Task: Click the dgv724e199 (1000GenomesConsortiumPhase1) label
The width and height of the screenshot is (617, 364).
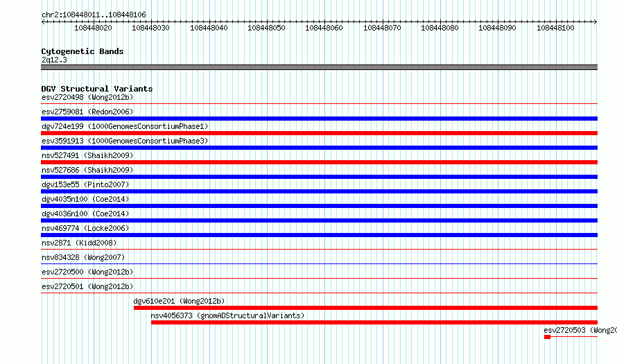Action: [x=125, y=126]
